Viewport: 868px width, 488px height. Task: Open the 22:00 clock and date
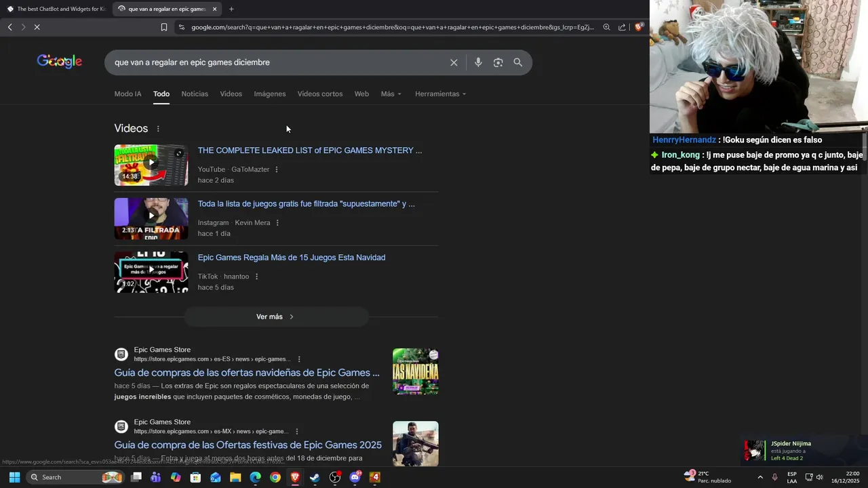(x=846, y=477)
